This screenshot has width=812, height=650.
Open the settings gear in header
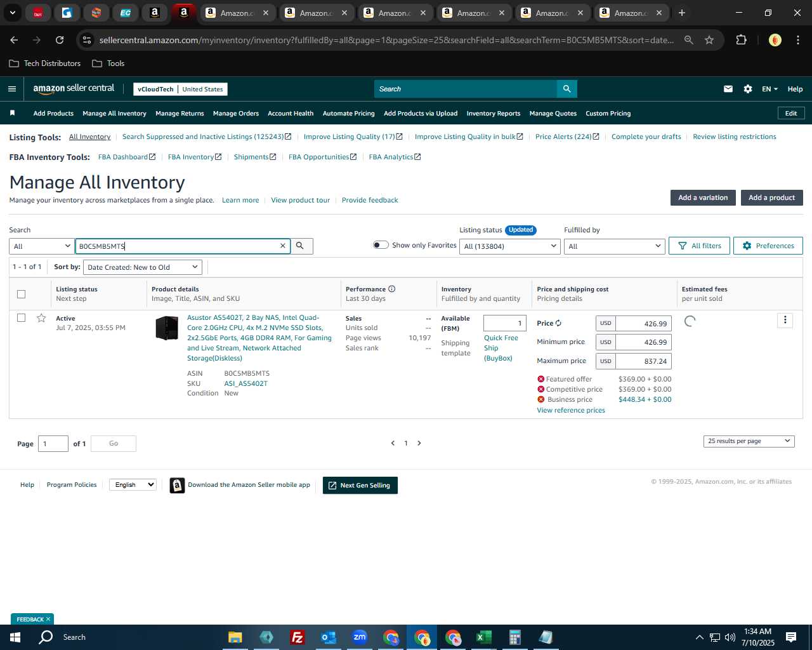[x=748, y=89]
